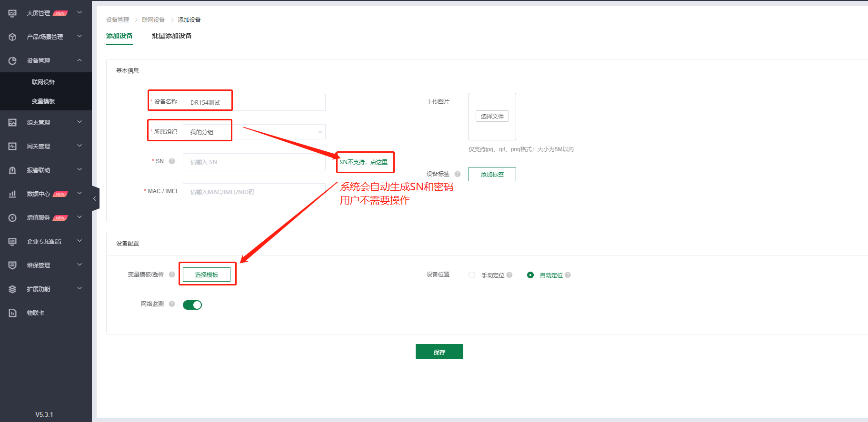Click the 选择文件 upload button
This screenshot has width=868, height=422.
(492, 116)
